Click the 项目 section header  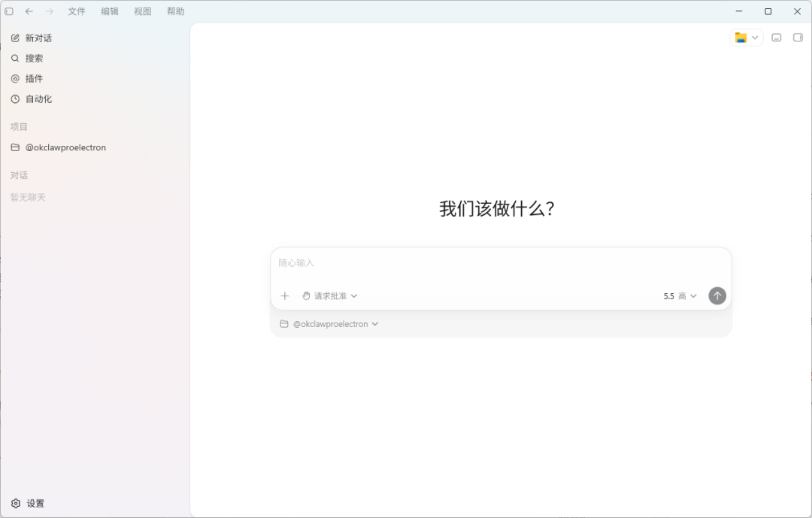click(x=19, y=127)
